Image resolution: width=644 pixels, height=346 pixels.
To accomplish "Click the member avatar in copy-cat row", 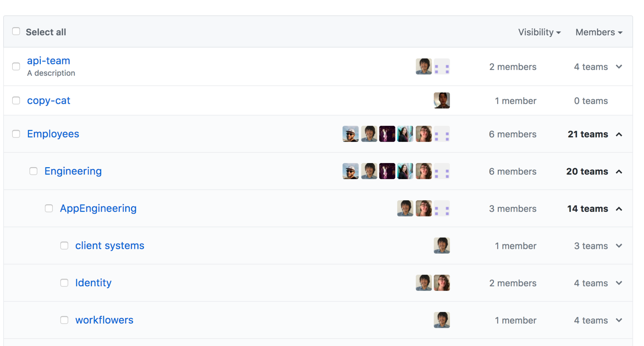I will click(x=441, y=101).
